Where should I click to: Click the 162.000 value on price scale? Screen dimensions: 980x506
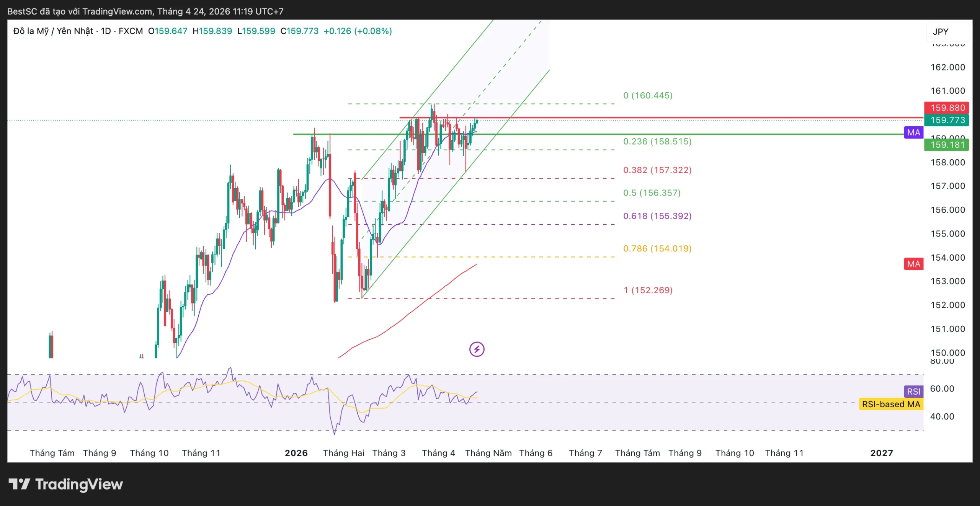coord(947,67)
